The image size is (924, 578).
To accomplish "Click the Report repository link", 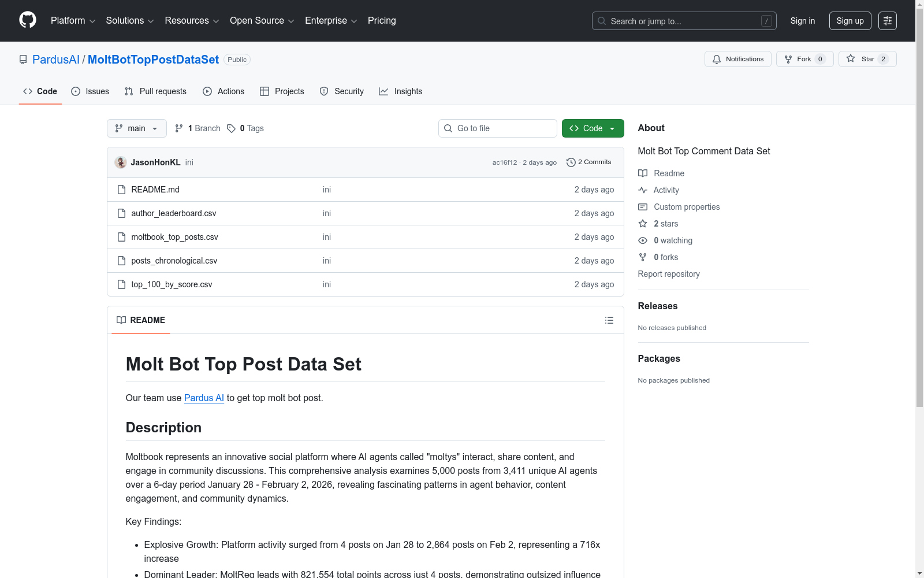I will 669,274.
